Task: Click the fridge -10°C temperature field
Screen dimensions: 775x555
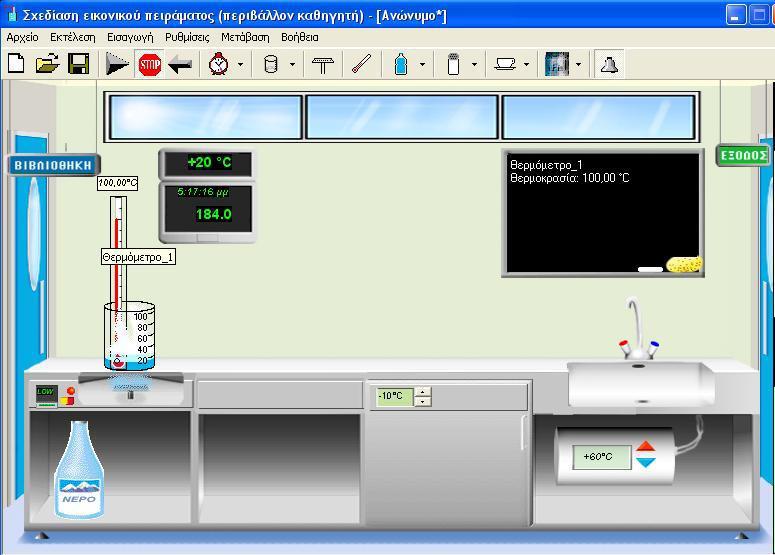Action: tap(394, 396)
